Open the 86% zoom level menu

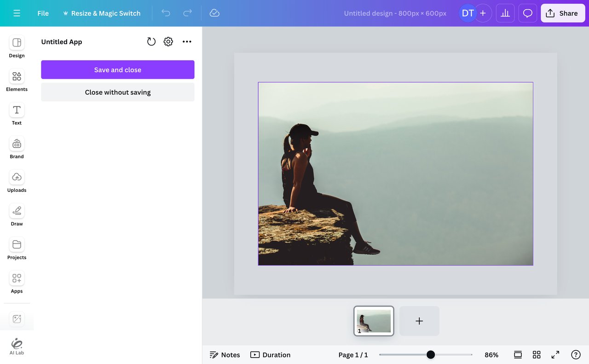(491, 355)
